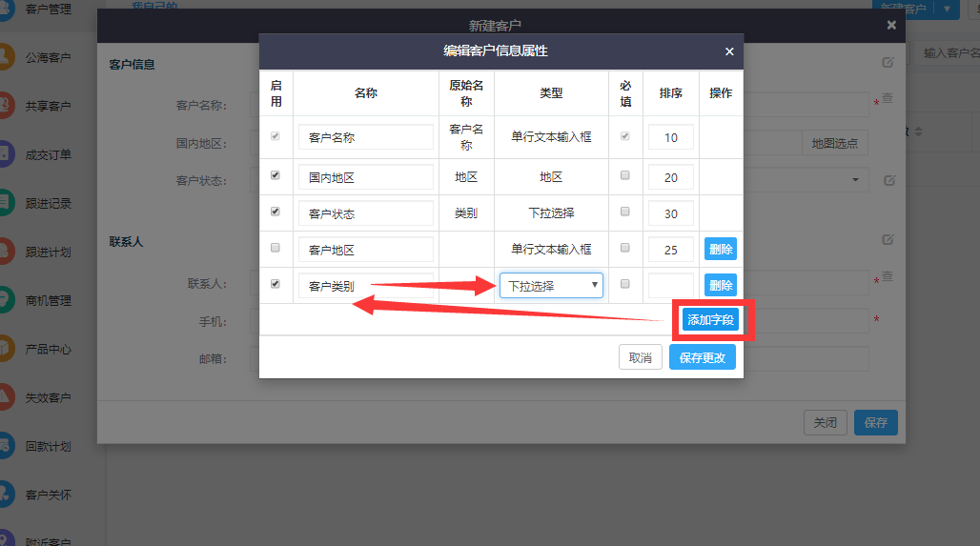This screenshot has height=546, width=980.
Task: Open 客户状态 dropdown in 新建客户 form
Action: pyautogui.click(x=856, y=180)
